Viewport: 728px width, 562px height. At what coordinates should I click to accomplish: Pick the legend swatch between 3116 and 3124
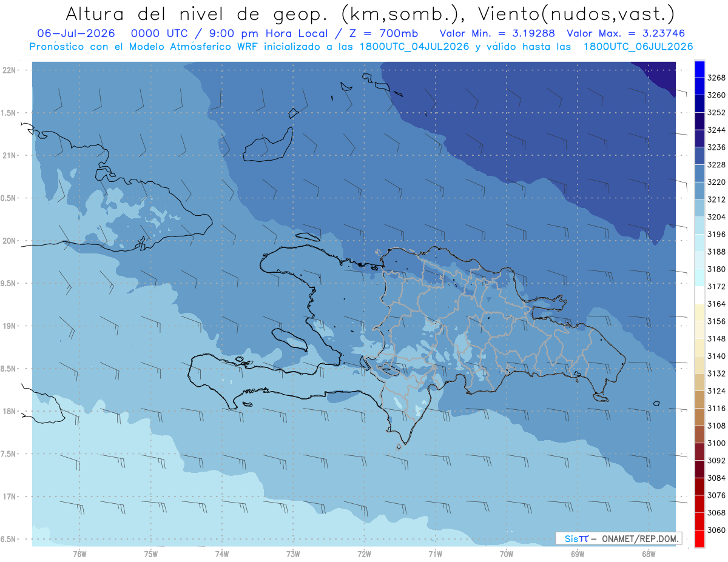pyautogui.click(x=699, y=400)
